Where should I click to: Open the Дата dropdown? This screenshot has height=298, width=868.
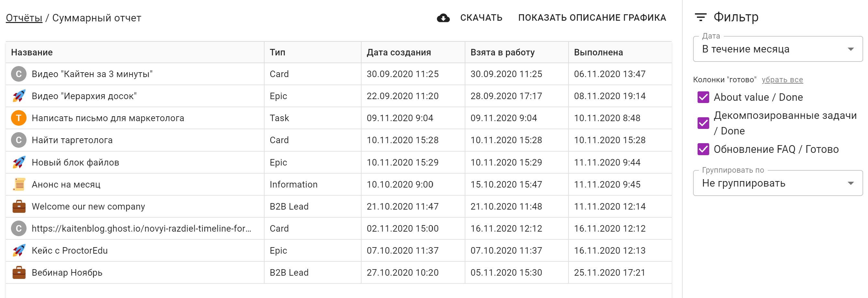[777, 49]
